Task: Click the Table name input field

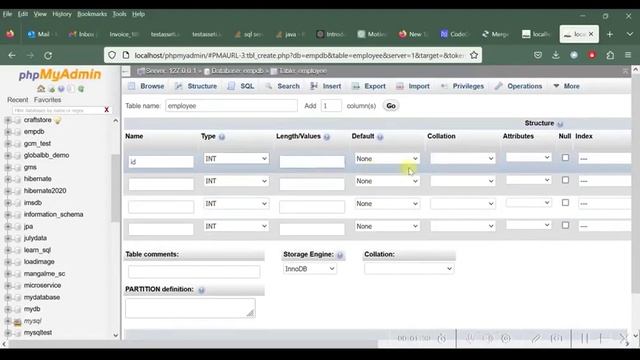Action: click(231, 106)
